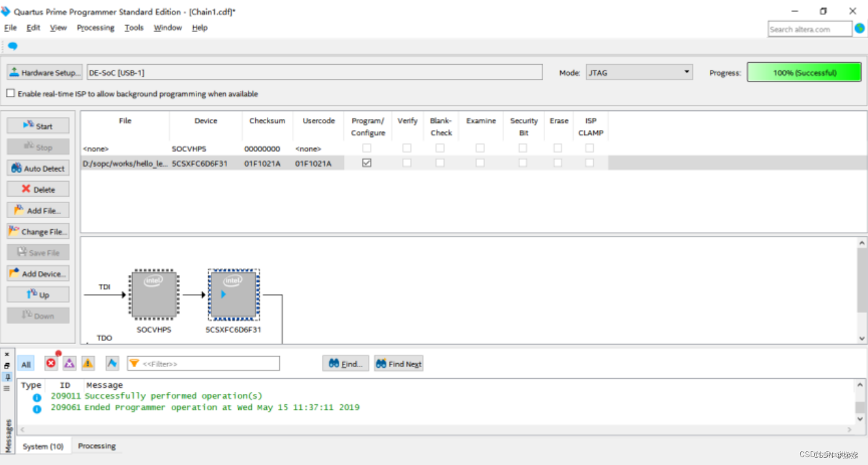The height and width of the screenshot is (465, 868).
Task: Open the File menu
Action: (10, 27)
